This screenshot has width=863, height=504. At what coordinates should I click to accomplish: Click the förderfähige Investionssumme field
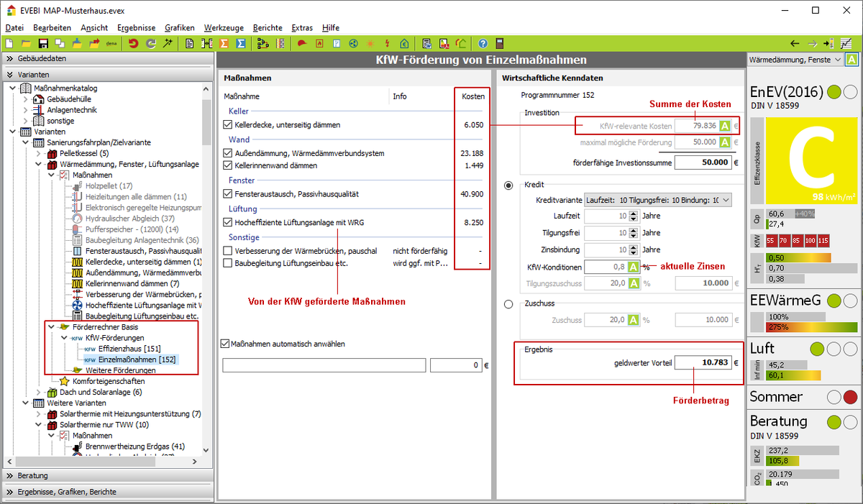[x=703, y=162]
